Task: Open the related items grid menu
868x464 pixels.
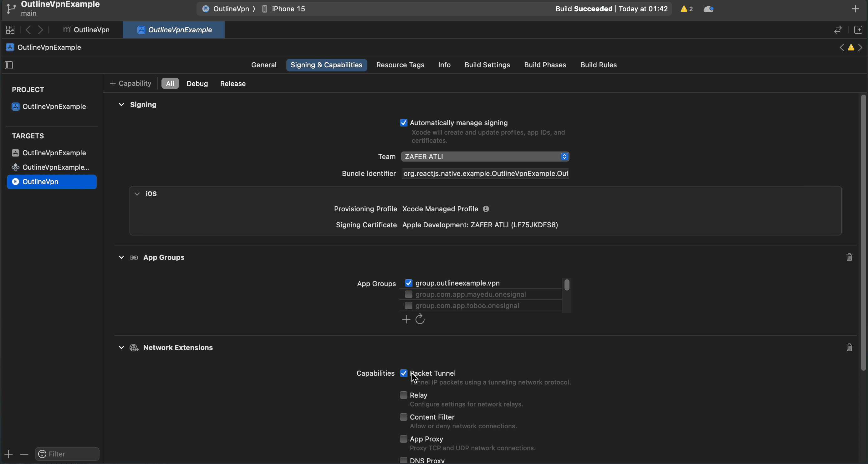Action: (10, 30)
